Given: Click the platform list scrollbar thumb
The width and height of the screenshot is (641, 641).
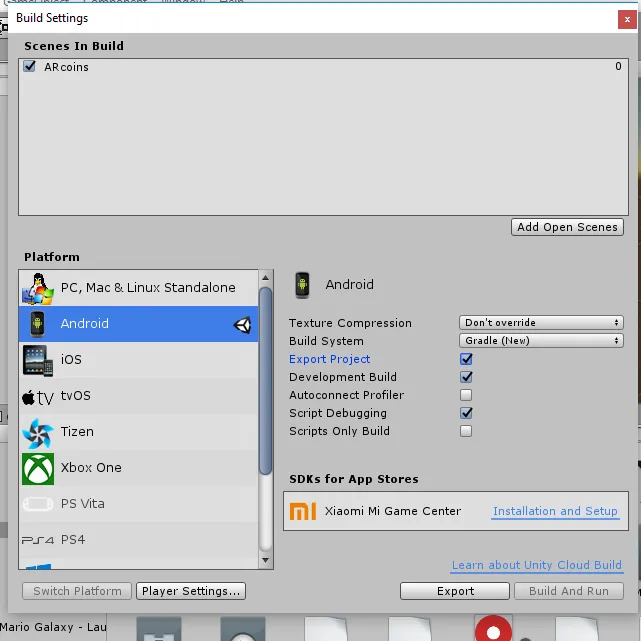Looking at the screenshot, I should click(265, 381).
